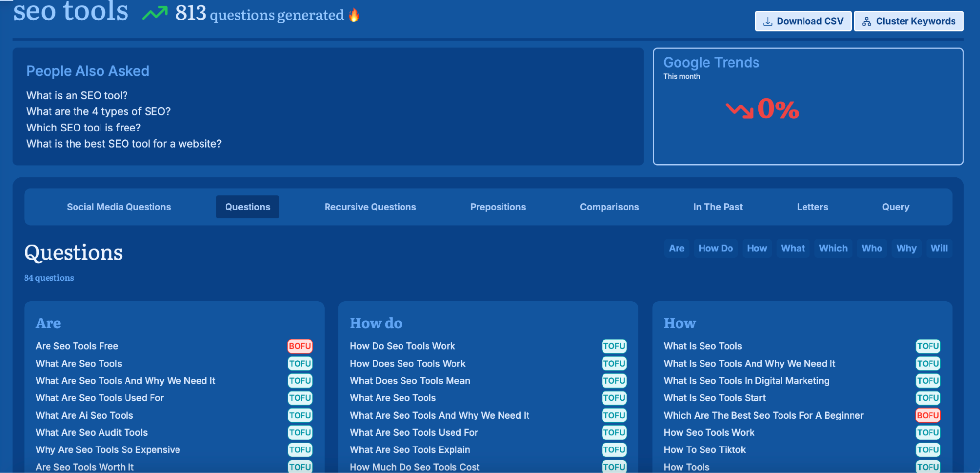Switch to the Comparisons tab
This screenshot has width=980, height=473.
(609, 207)
